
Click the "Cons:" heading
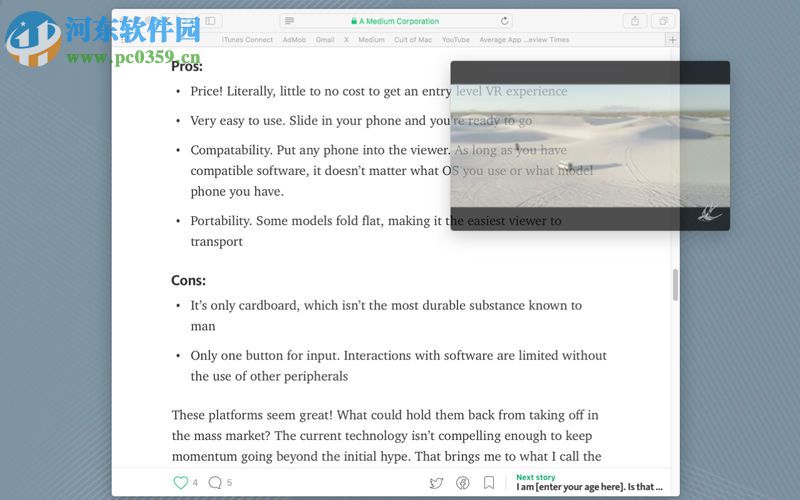[x=188, y=280]
